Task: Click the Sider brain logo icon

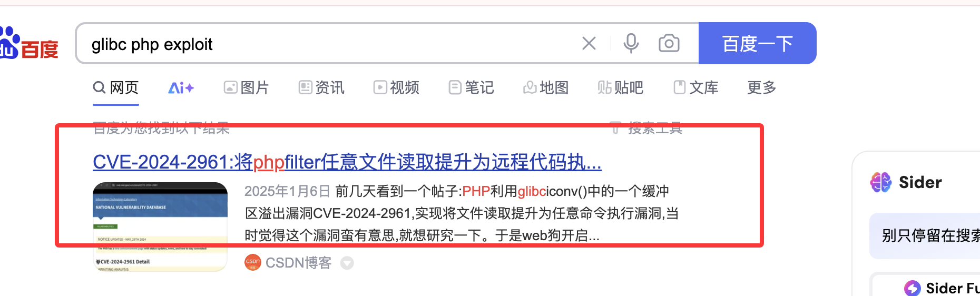Action: tap(881, 182)
